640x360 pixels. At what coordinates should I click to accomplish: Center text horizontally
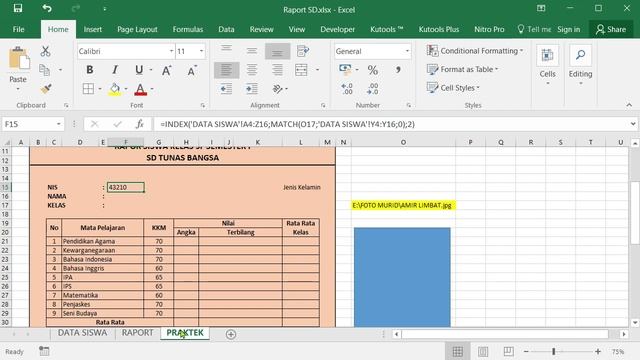252,70
